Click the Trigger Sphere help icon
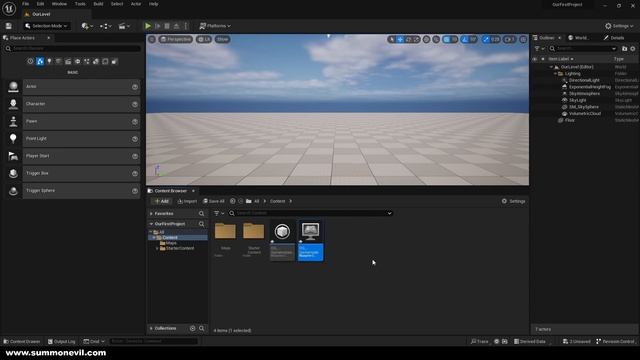This screenshot has height=360, width=640. pos(135,191)
